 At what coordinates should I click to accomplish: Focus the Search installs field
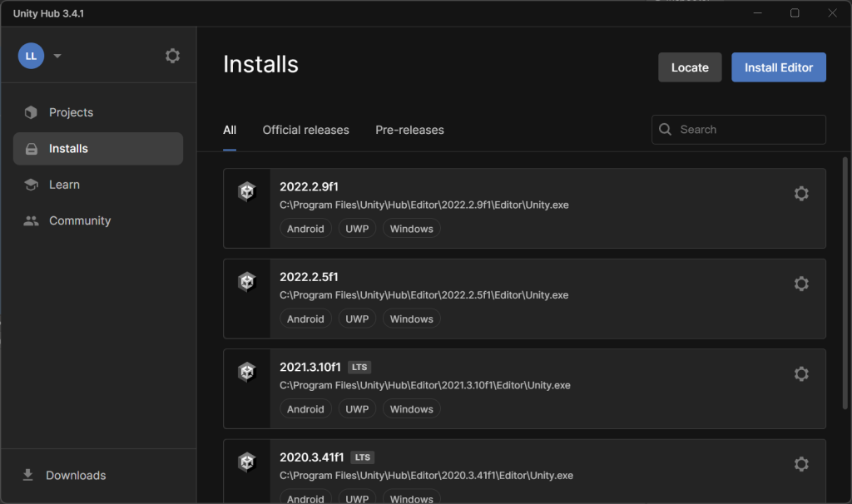point(739,130)
